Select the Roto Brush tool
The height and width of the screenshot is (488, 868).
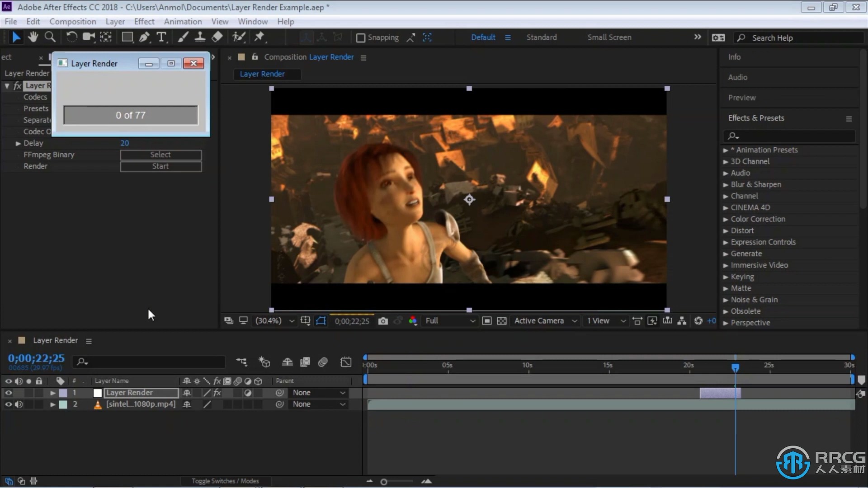239,37
